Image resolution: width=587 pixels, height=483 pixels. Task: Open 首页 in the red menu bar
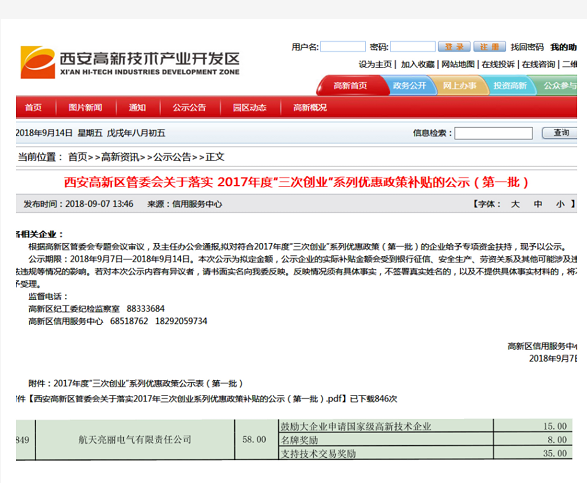33,108
